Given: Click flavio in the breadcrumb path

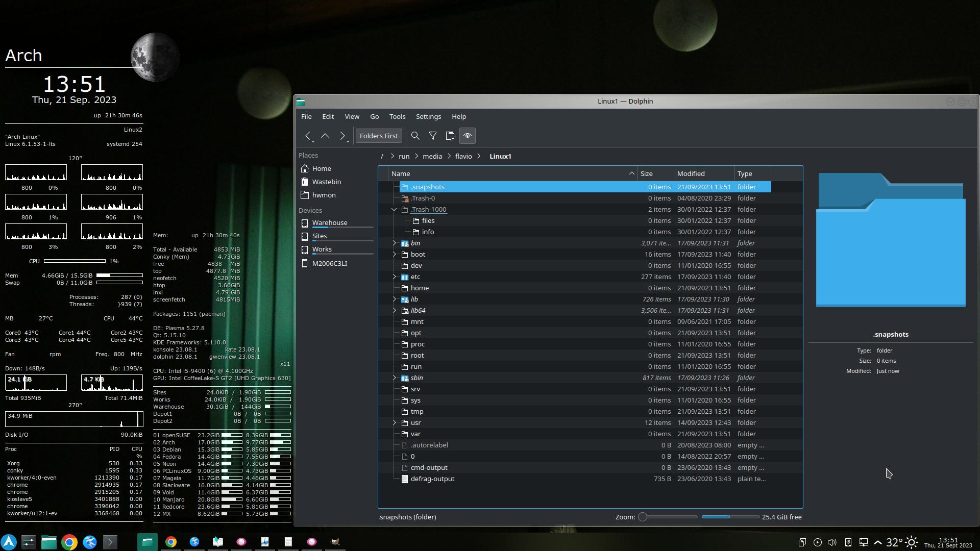Looking at the screenshot, I should 463,157.
